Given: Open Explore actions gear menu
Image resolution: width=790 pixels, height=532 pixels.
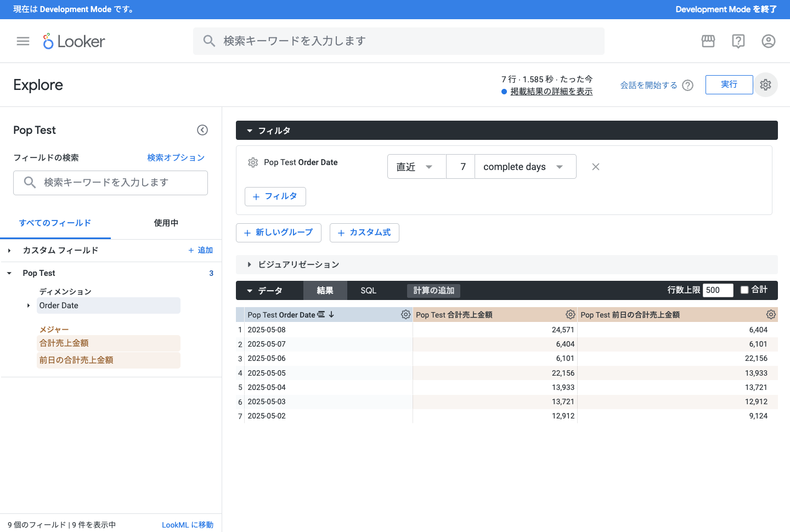Looking at the screenshot, I should coord(765,85).
